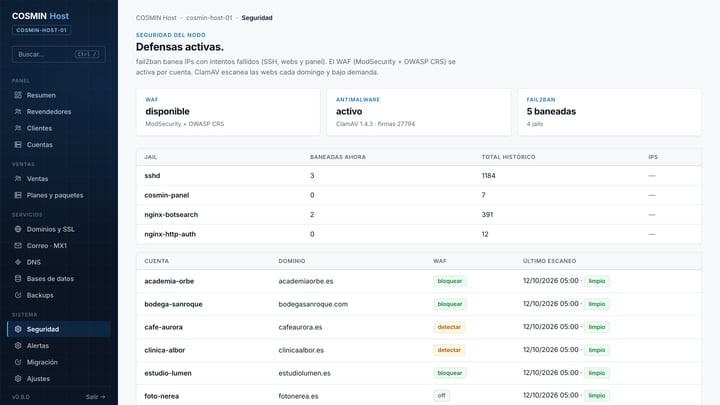Open the COSMIN-HOST-01 node selector badge
The height and width of the screenshot is (405, 720).
coord(41,30)
